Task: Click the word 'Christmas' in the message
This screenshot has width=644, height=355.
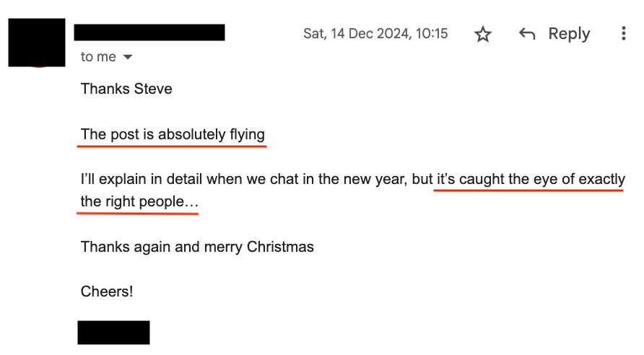Action: [280, 247]
